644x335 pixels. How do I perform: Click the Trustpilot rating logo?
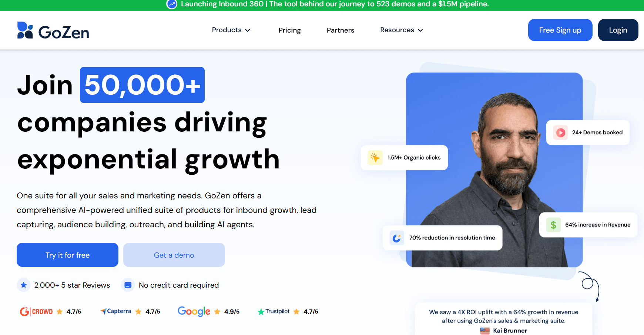[x=274, y=311]
